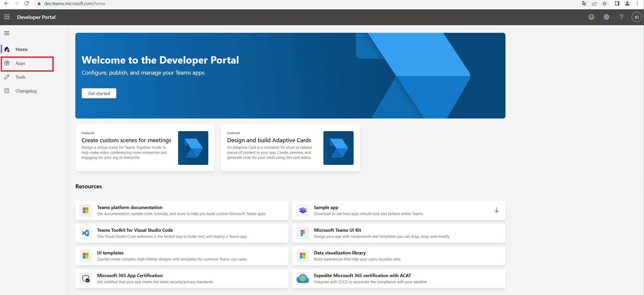Click the Figma icon for UI Kit

pos(302,233)
